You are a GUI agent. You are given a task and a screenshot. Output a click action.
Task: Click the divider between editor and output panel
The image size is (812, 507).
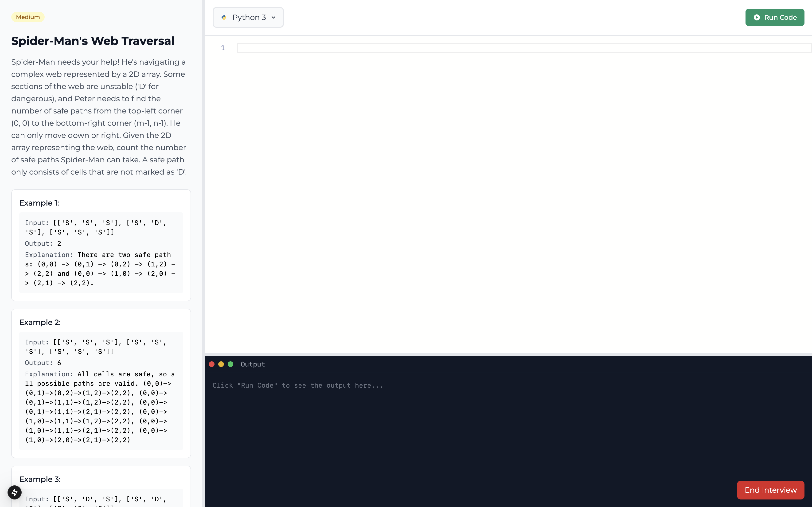508,354
